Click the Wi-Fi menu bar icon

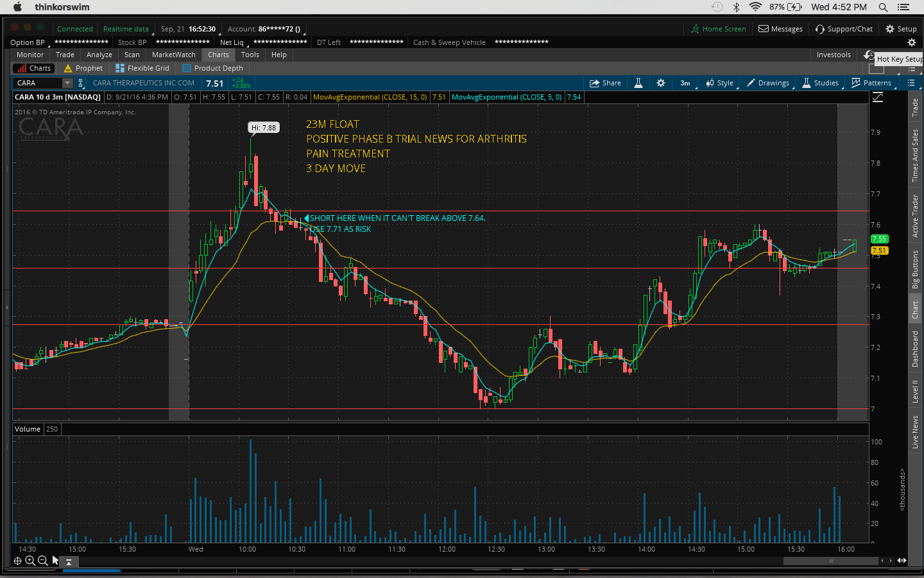coord(755,7)
